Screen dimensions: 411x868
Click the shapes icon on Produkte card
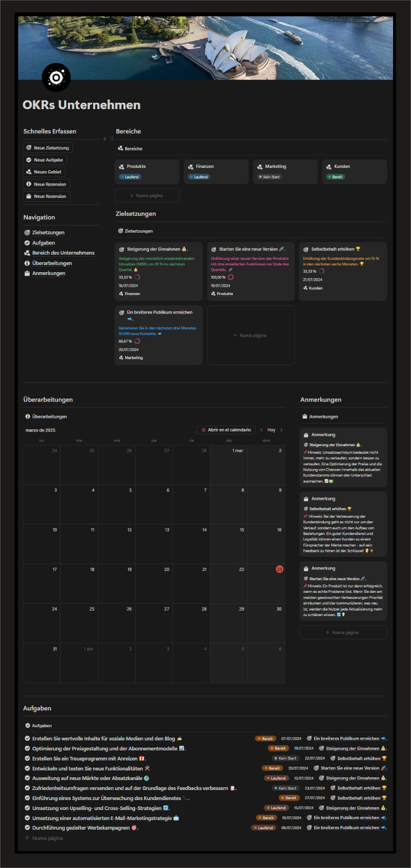[x=122, y=167]
